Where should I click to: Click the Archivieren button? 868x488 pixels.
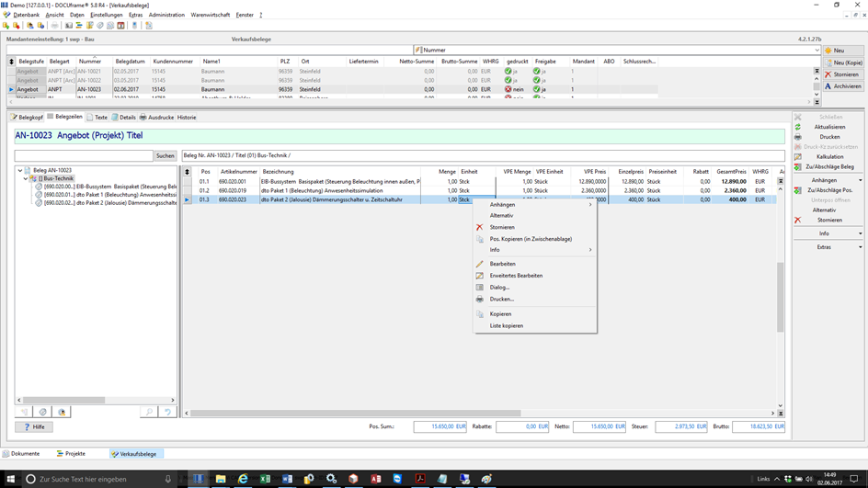pos(843,86)
